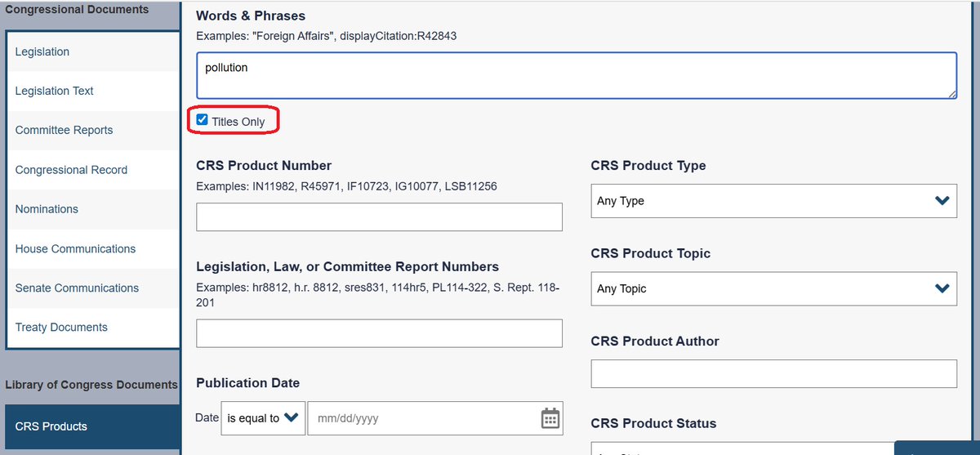
Task: Expand the CRS Product Topic dropdown
Action: pyautogui.click(x=773, y=288)
